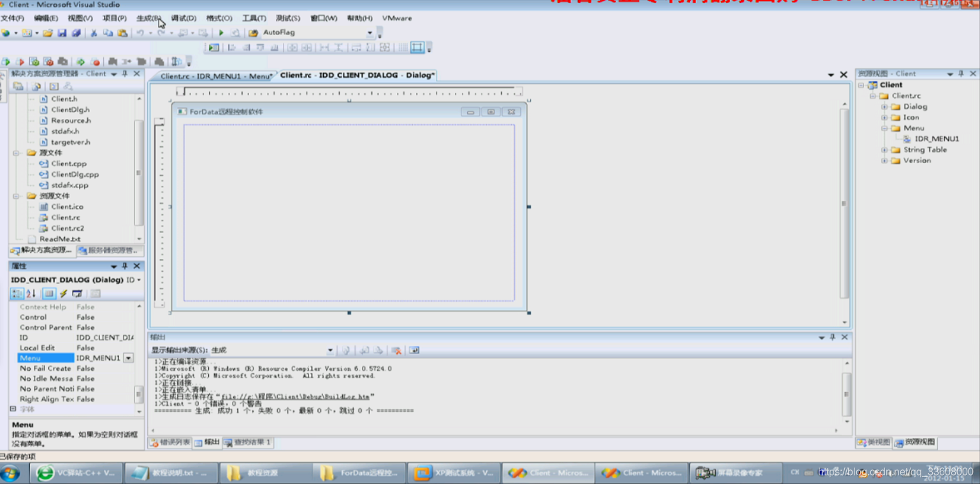
Task: Select the No Fail Create property row
Action: click(x=76, y=368)
